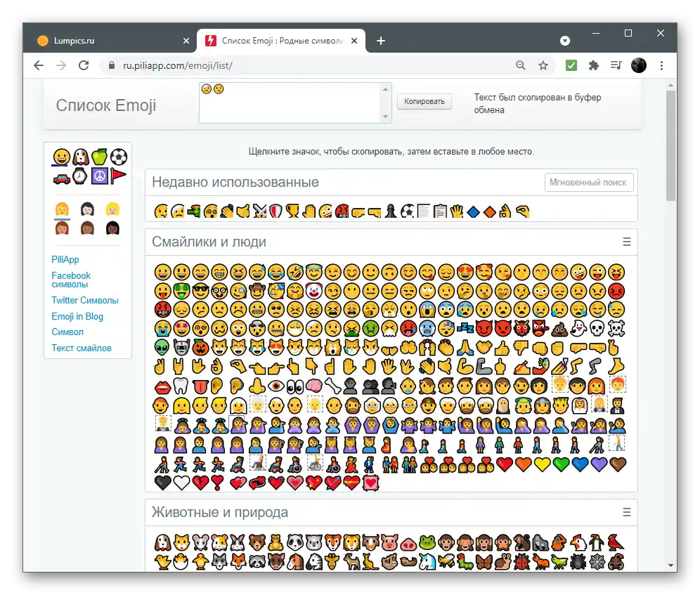Copy the broken heart emoji
Viewport: 700px width, 595px height.
(200, 483)
